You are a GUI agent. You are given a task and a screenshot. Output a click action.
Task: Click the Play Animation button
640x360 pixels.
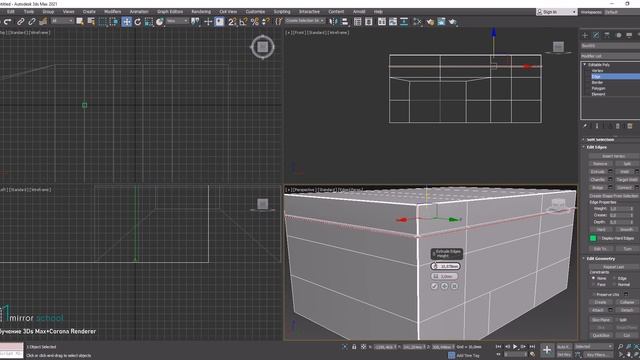click(515, 347)
